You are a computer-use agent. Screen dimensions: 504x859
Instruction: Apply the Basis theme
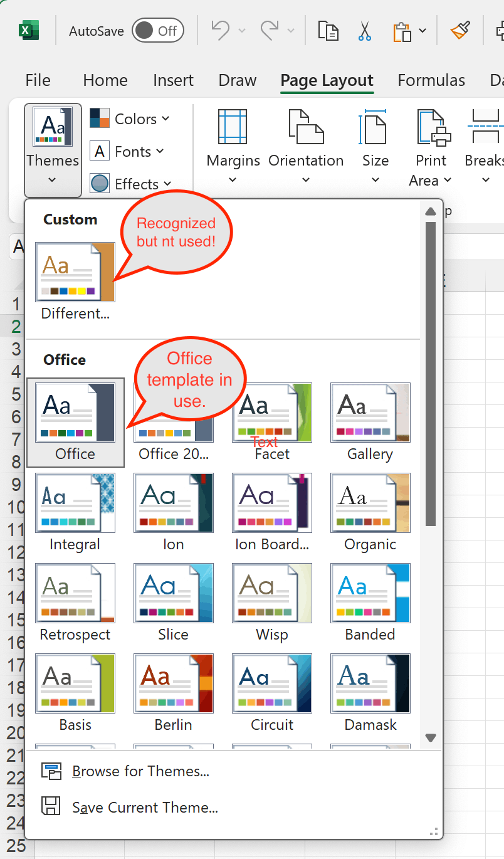(75, 693)
